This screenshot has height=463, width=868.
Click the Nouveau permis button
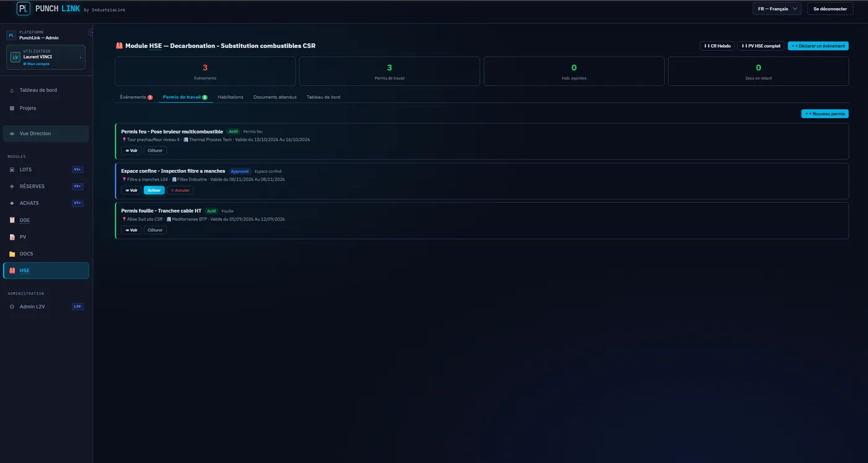[825, 114]
